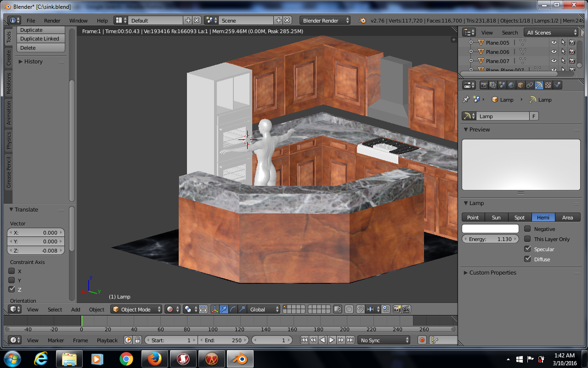Click the Blender logo in info header
588x368 pixels.
[363, 20]
